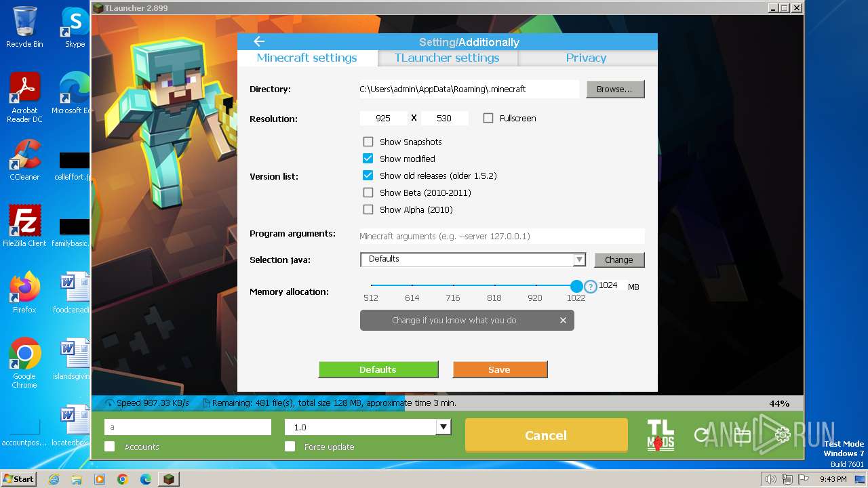Launch Firefox desktop shortcut
Viewport: 868px width, 488px height.
[24, 292]
